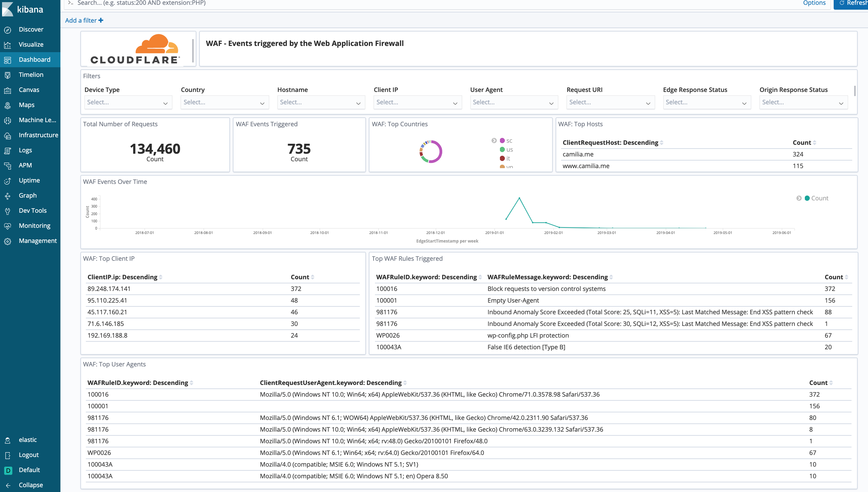Open the Monitoring panel

[x=35, y=225]
